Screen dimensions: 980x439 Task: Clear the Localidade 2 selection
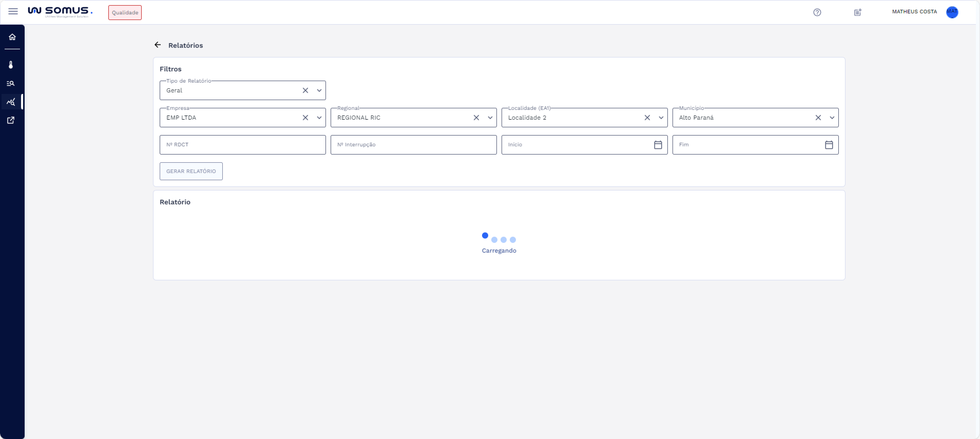click(x=647, y=118)
